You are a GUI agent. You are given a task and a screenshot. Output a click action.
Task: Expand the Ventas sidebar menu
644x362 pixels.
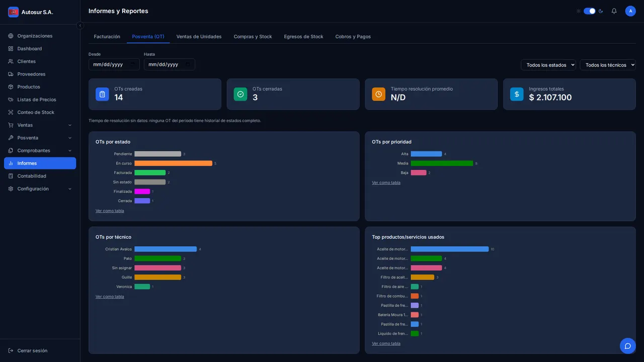[40, 125]
